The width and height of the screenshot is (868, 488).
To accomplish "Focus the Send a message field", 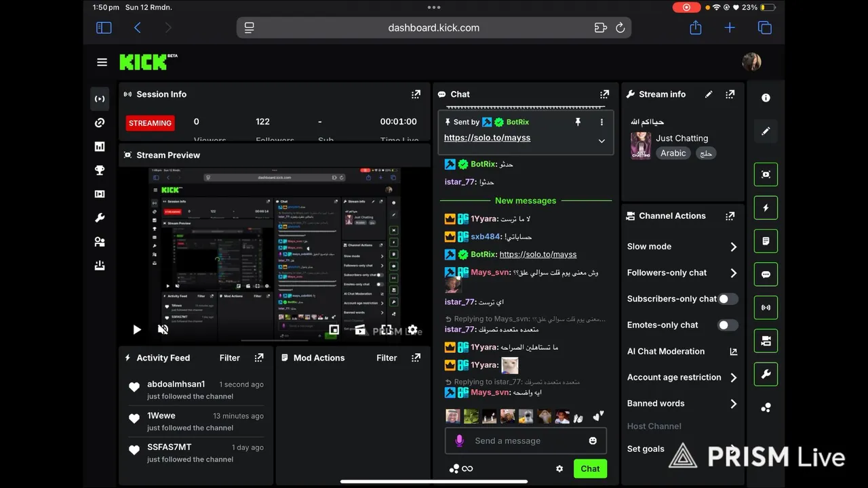I will click(526, 441).
